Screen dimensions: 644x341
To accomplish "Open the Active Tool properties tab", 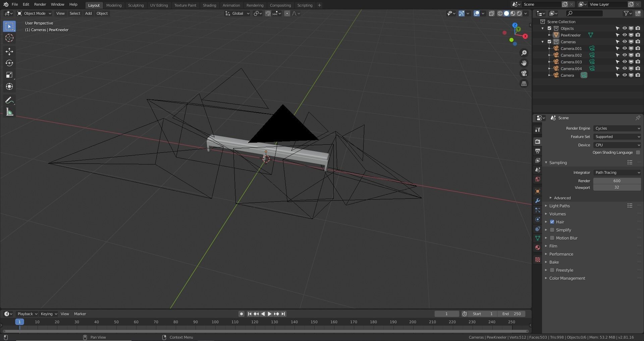I will coord(538,130).
